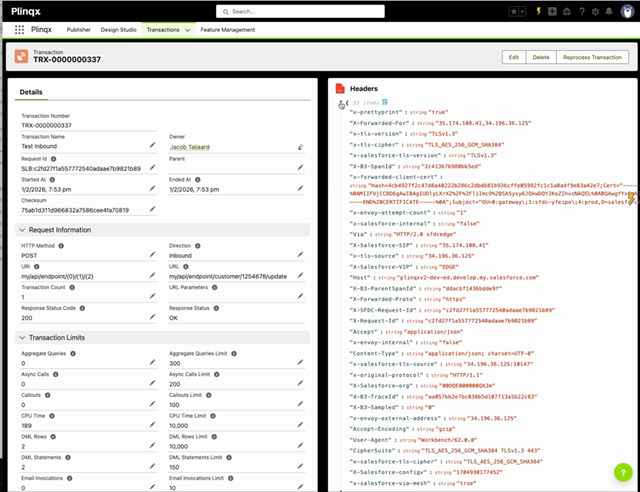Edit the Aggregate Queries pencil icon
Screen dimensions: 640x492
coord(152,362)
